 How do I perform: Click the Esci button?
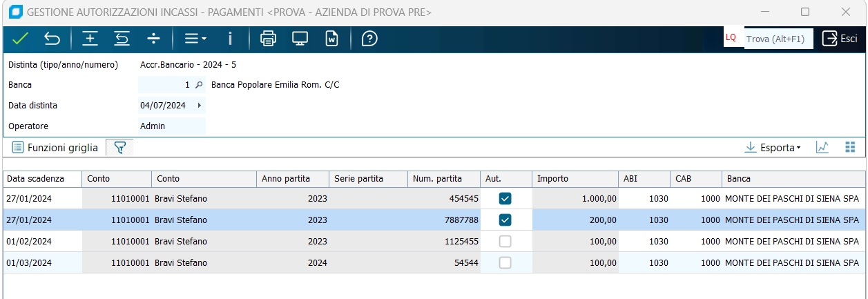pos(840,39)
